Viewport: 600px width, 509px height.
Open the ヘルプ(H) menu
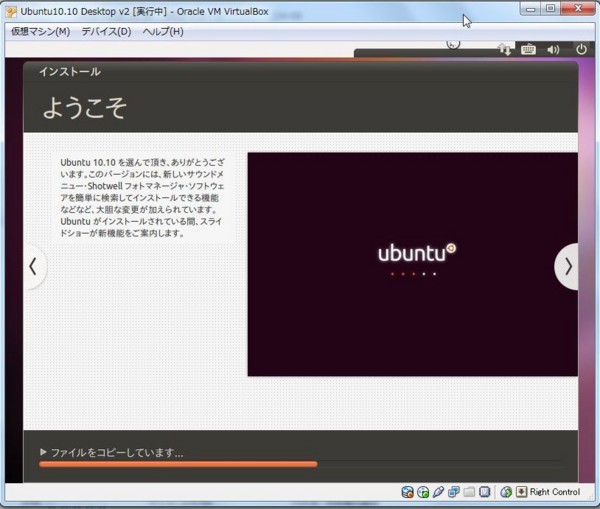tap(163, 31)
